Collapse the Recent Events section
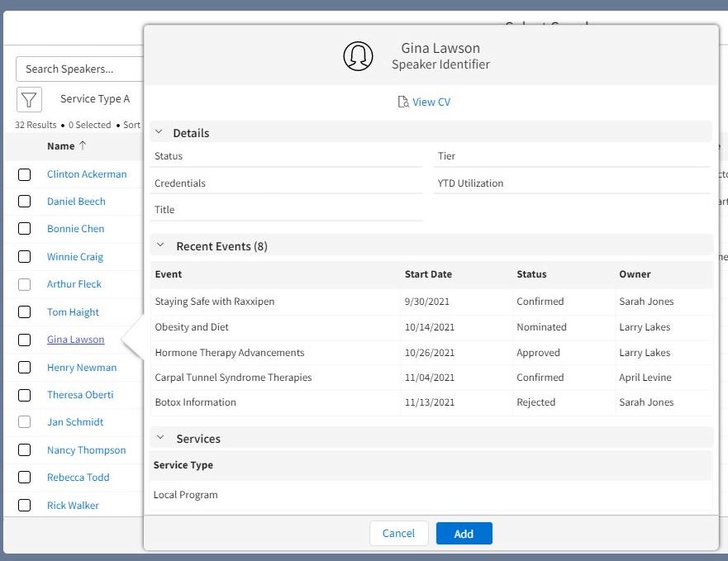The image size is (728, 561). [159, 245]
